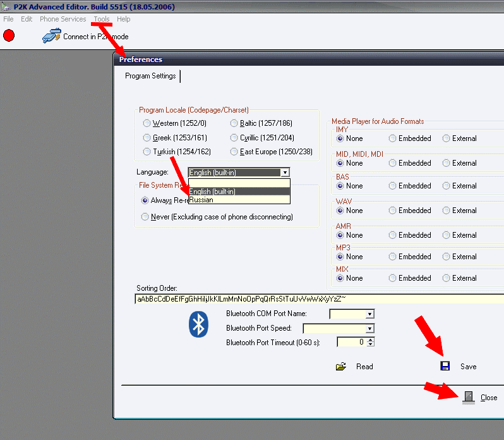Set AMR player to Embedded

(392, 235)
